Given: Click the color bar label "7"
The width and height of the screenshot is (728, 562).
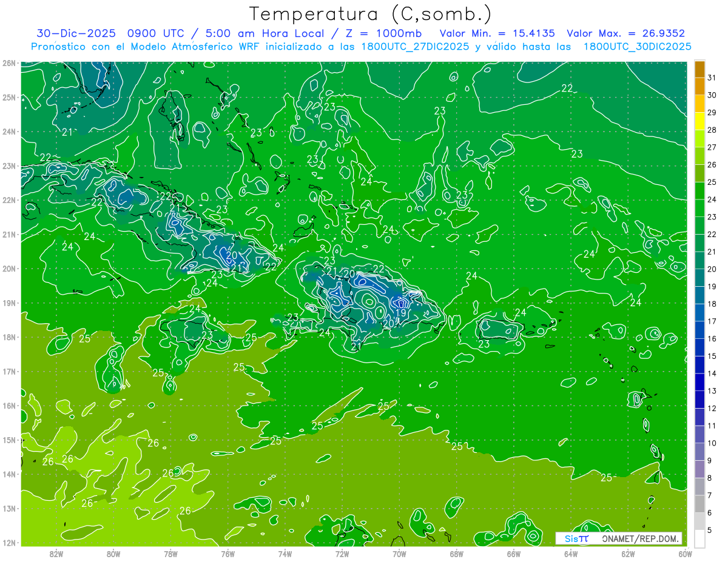Looking at the screenshot, I should click(710, 495).
